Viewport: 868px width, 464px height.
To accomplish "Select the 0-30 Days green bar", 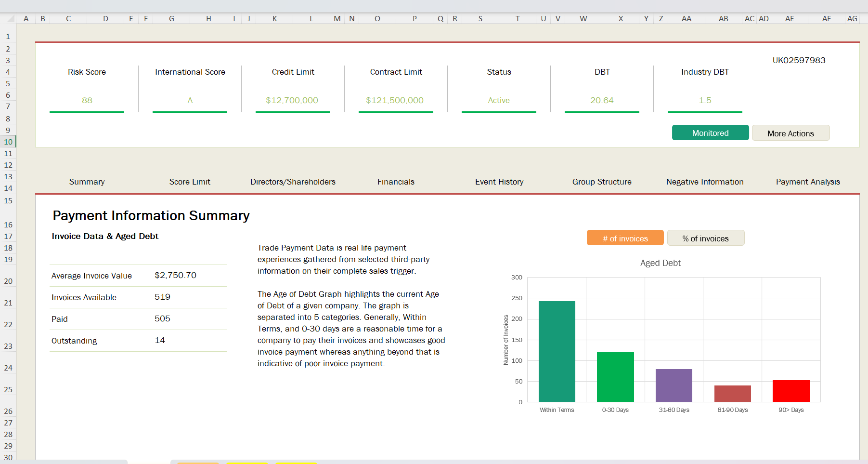I will coord(615,377).
